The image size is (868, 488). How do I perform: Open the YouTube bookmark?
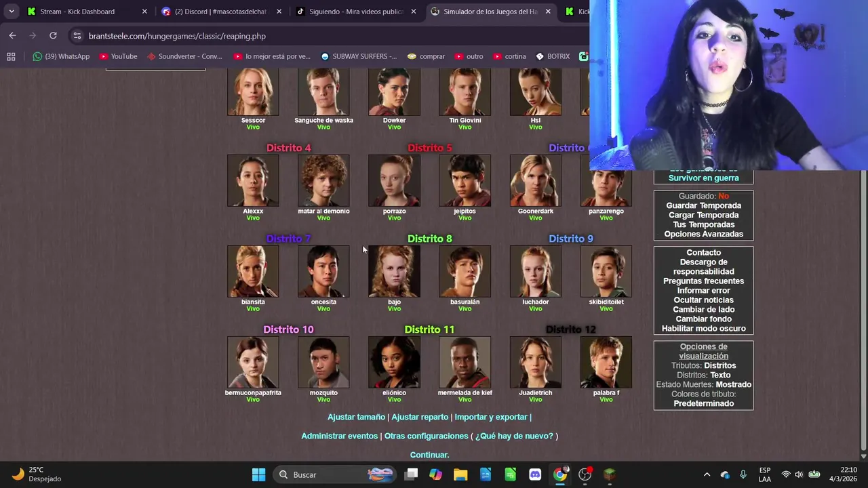[x=117, y=56]
